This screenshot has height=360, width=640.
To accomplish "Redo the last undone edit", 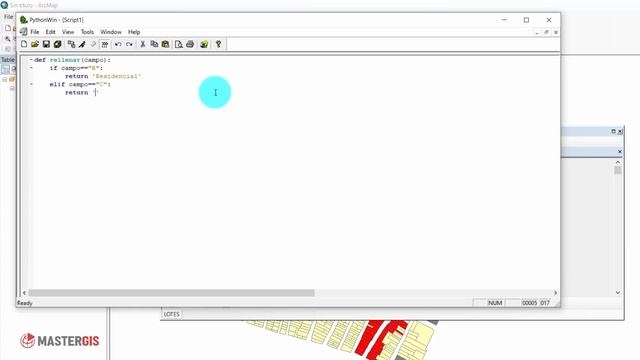I will 129,44.
